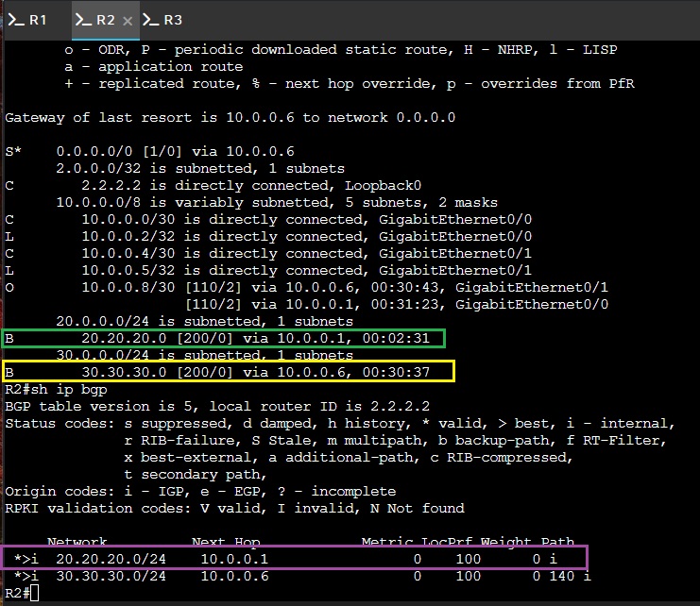700x606 pixels.
Task: Click the 10.0.0.4/30 GigabitEthernet0/1 connected route
Action: tap(268, 253)
